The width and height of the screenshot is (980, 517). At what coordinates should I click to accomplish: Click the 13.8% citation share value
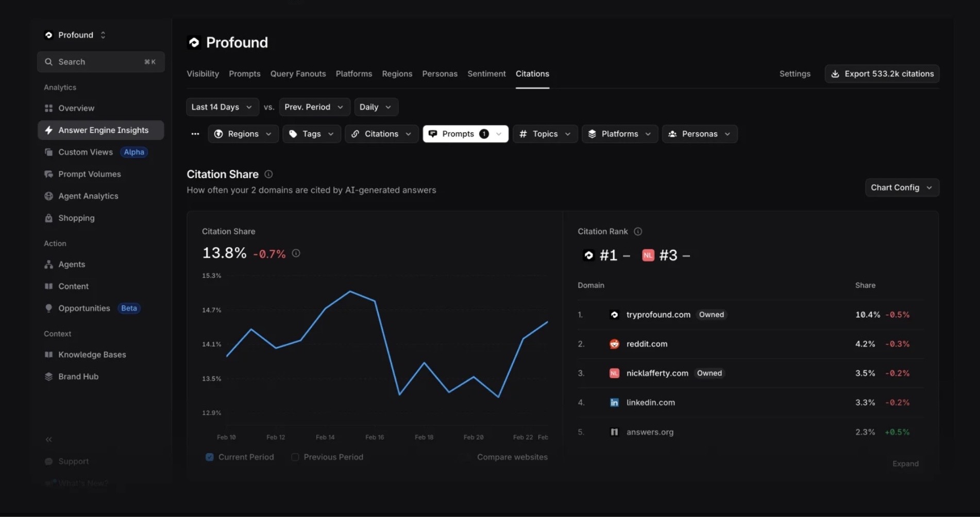coord(224,253)
